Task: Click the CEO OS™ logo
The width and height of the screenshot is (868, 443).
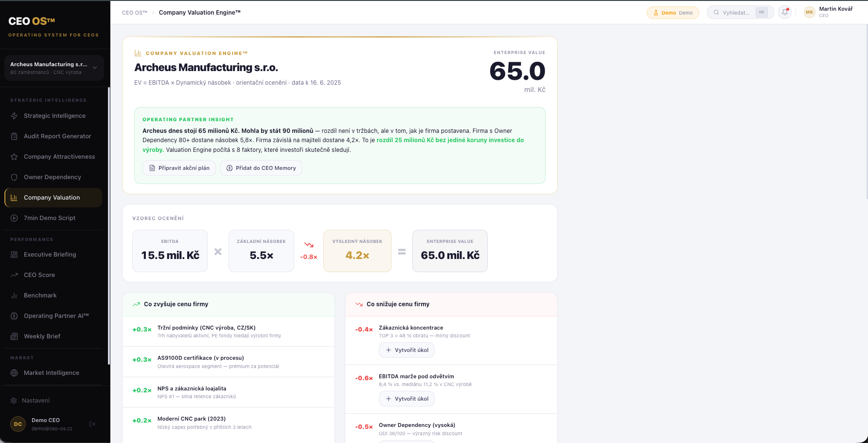Action: pyautogui.click(x=32, y=21)
